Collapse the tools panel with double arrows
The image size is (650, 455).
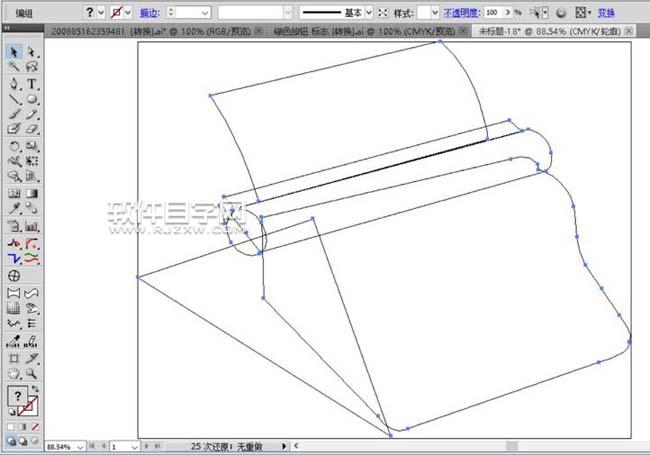(7, 28)
